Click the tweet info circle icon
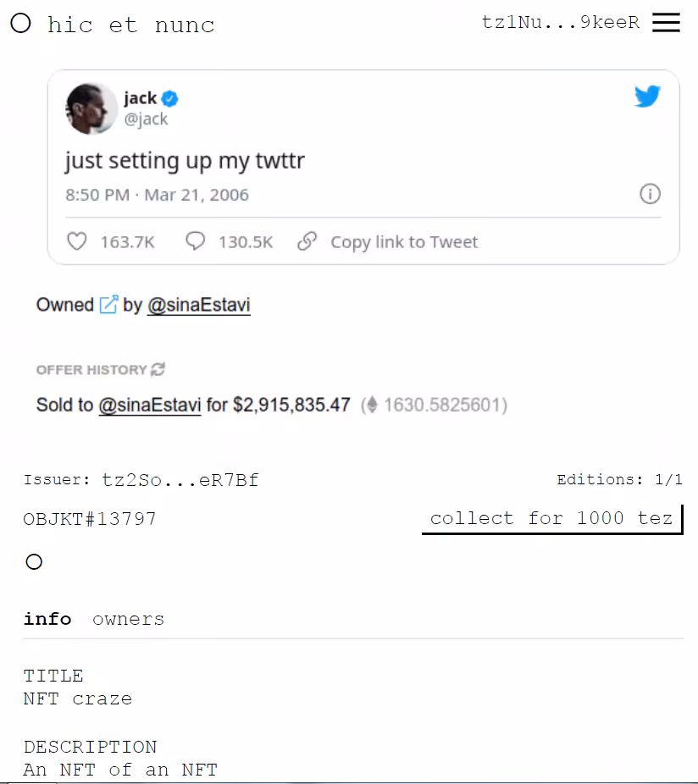This screenshot has width=698, height=784. 650,194
